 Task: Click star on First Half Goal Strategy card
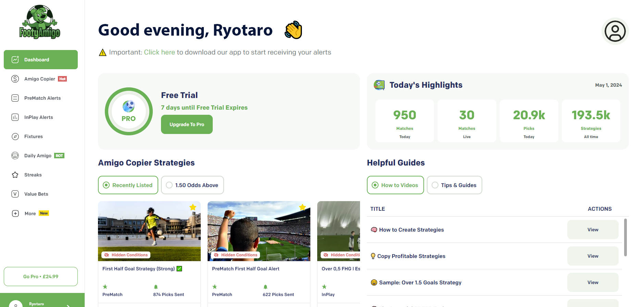(x=193, y=207)
